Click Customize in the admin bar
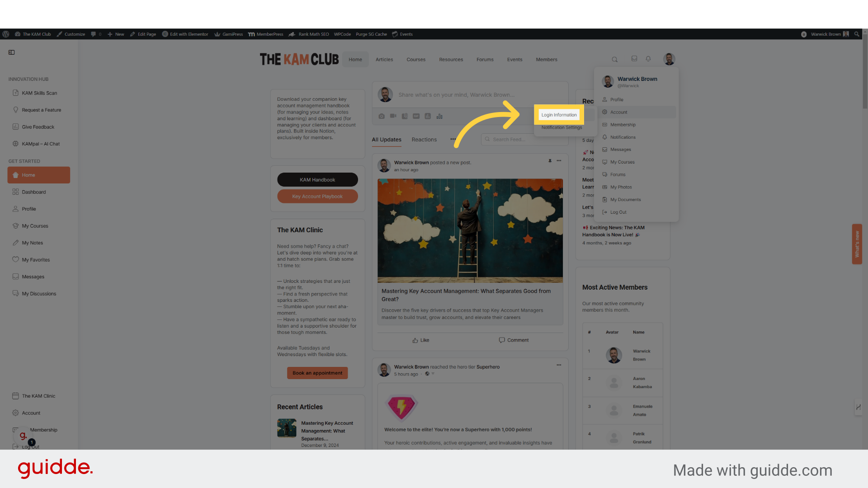Viewport: 868px width, 488px height. coord(71,34)
